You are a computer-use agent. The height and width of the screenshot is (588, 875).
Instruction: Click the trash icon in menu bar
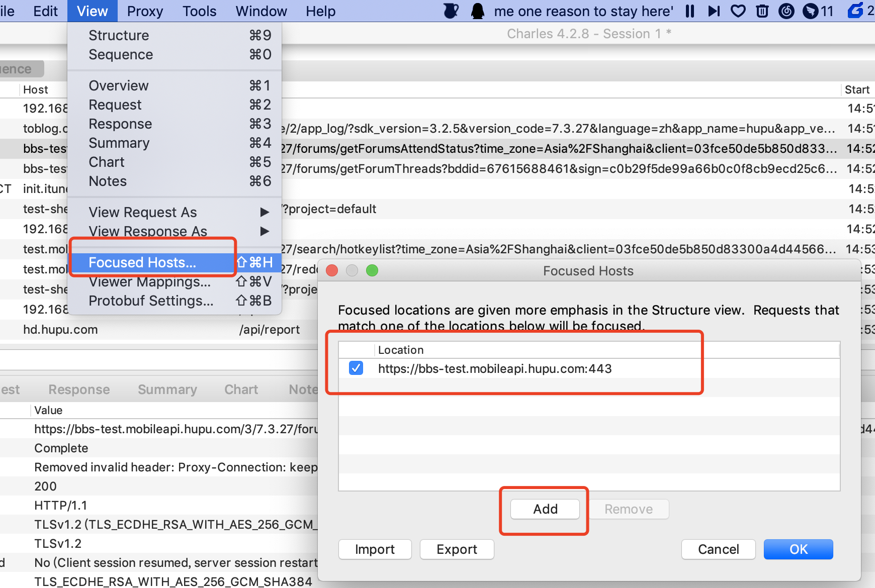[x=762, y=11]
